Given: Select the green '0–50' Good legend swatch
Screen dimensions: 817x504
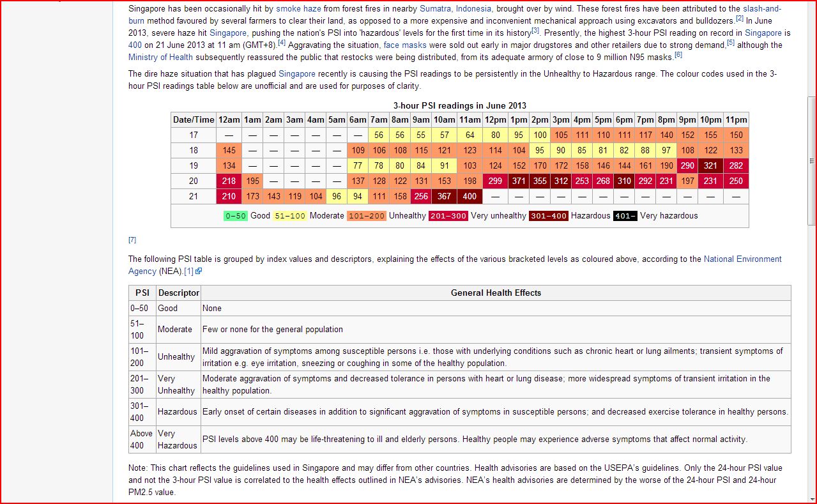Looking at the screenshot, I should tap(236, 216).
